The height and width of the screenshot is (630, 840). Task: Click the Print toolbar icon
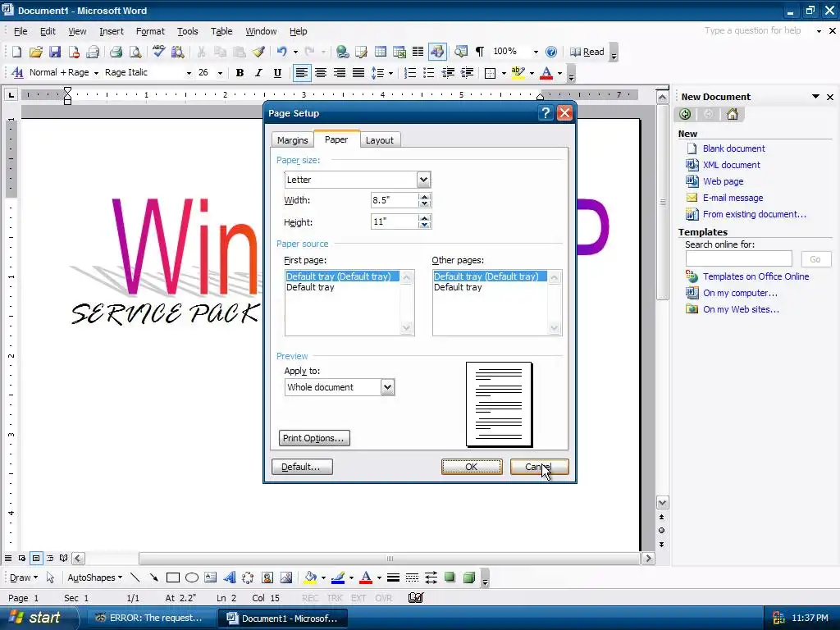pyautogui.click(x=116, y=52)
